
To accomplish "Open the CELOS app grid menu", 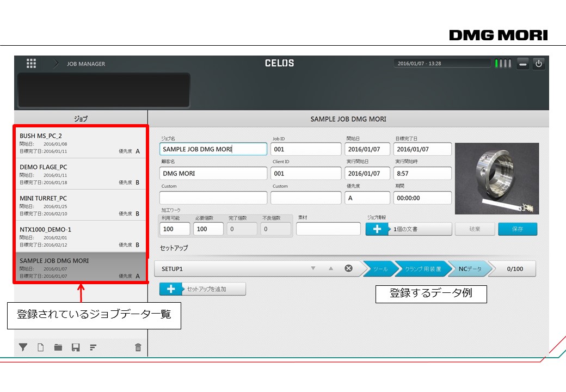I will tap(32, 64).
